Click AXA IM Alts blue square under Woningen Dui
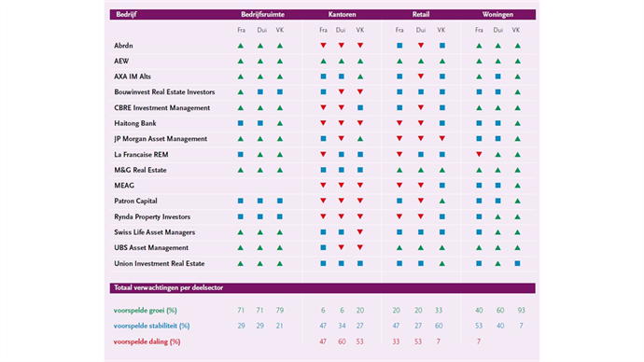 (497, 77)
